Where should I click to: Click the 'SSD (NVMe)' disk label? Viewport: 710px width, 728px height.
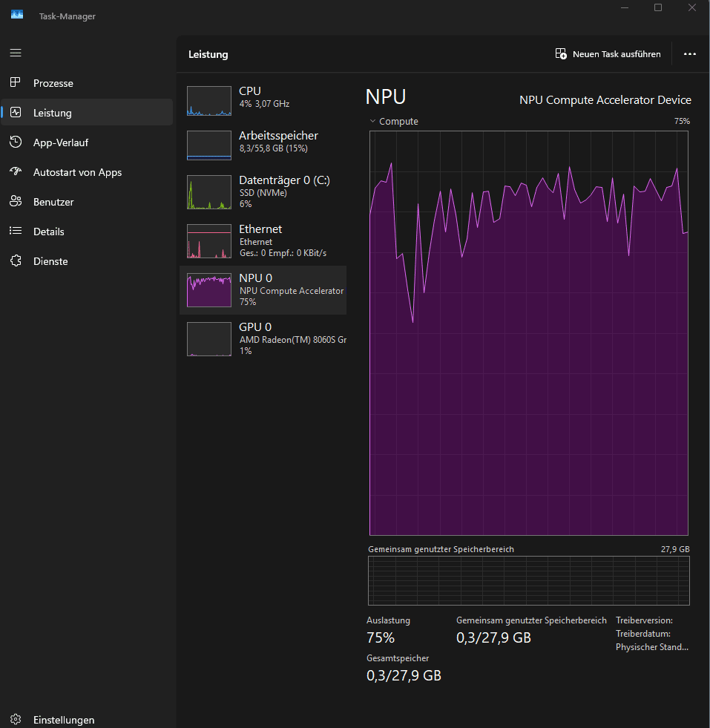(x=263, y=193)
